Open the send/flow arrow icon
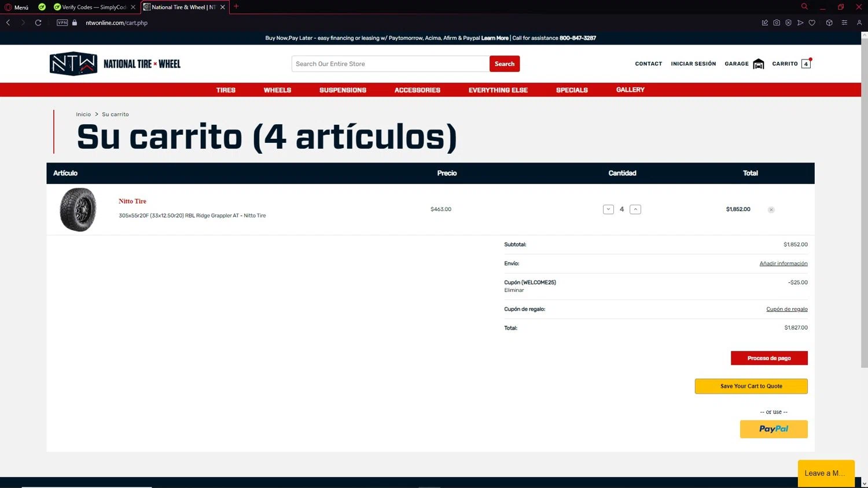Viewport: 868px width, 488px height. tap(800, 23)
